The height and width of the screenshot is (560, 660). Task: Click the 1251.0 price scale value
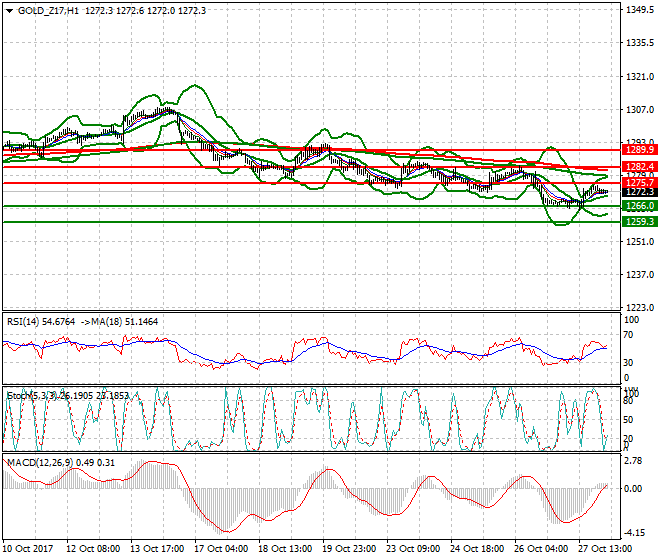pos(640,242)
